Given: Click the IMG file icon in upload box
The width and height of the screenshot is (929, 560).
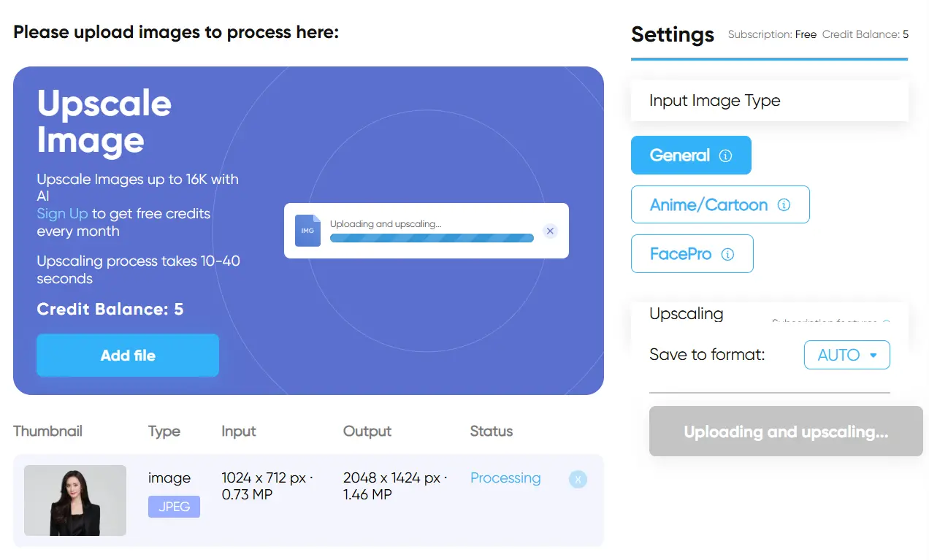Looking at the screenshot, I should pyautogui.click(x=307, y=230).
